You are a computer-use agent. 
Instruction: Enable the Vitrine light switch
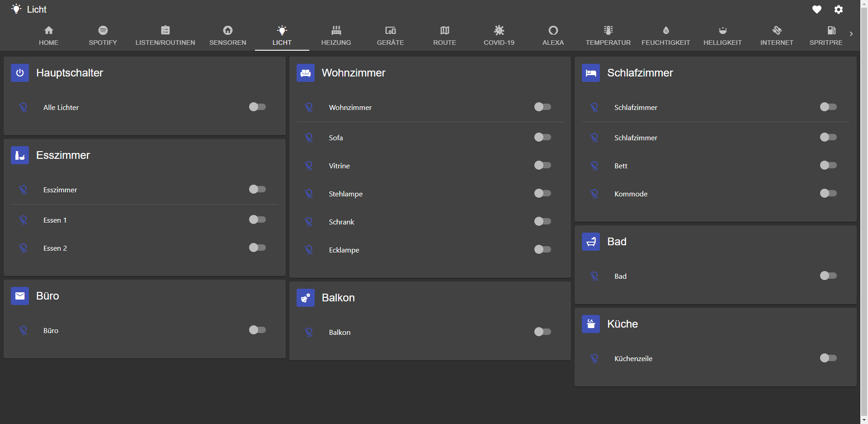pyautogui.click(x=542, y=165)
